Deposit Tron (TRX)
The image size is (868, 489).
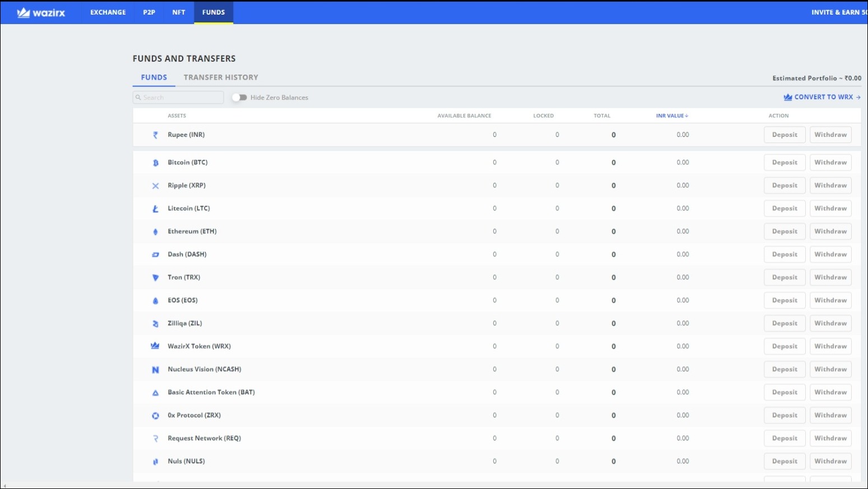click(785, 278)
